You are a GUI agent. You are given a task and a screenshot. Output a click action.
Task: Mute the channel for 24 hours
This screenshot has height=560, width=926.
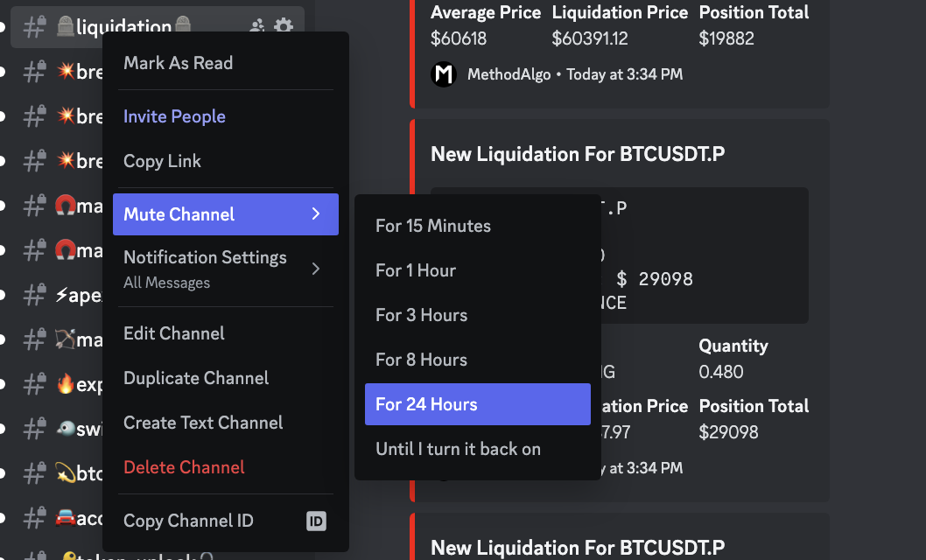pyautogui.click(x=477, y=404)
